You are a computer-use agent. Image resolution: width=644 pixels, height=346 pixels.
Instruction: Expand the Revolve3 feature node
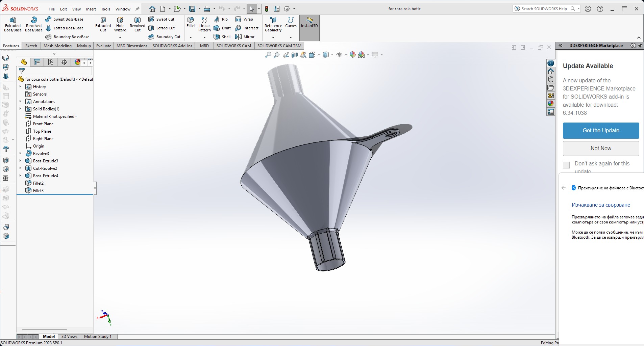[20, 153]
